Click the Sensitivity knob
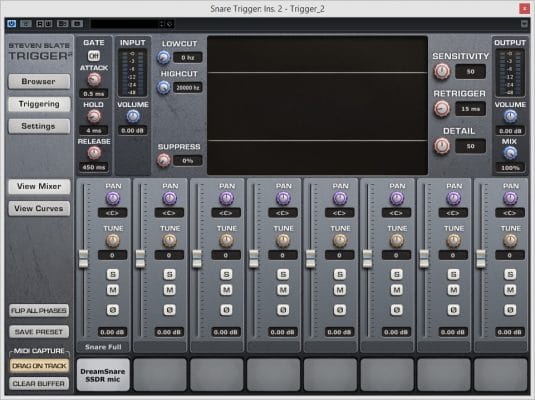 pos(442,72)
